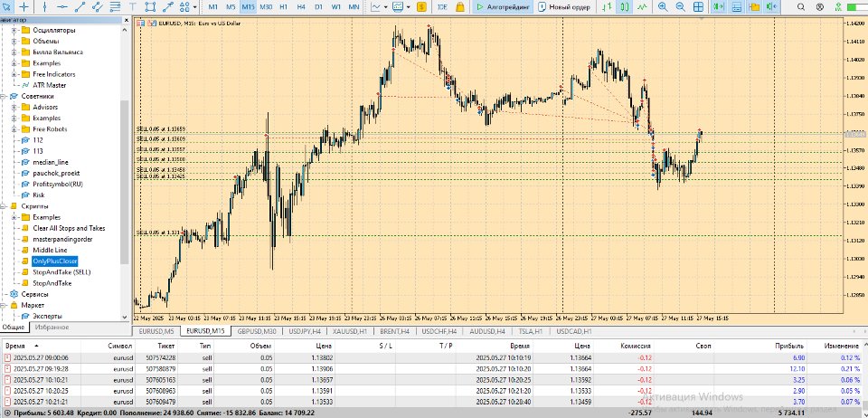The height and width of the screenshot is (418, 868).
Task: Switch chart to line chart mode
Action: [642, 6]
